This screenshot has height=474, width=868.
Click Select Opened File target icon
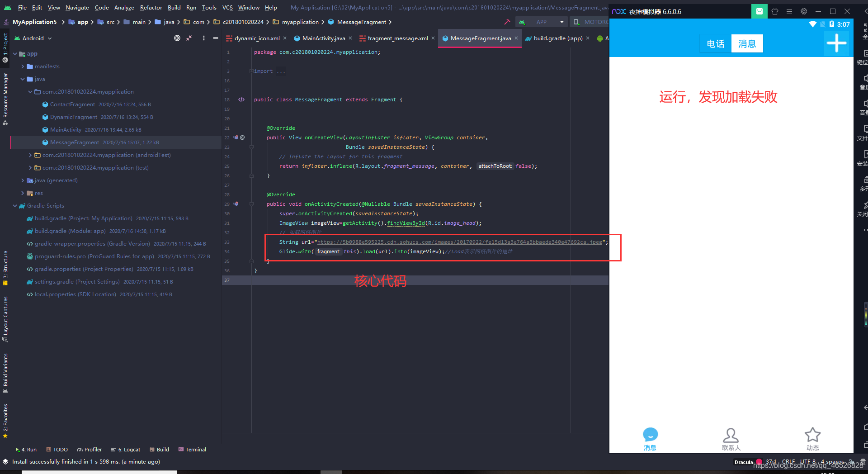point(177,38)
